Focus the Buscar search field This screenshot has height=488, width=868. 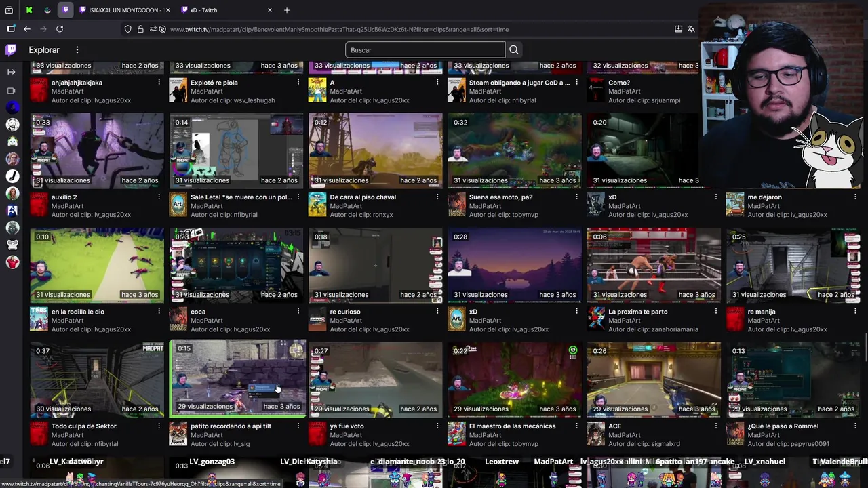coord(425,49)
